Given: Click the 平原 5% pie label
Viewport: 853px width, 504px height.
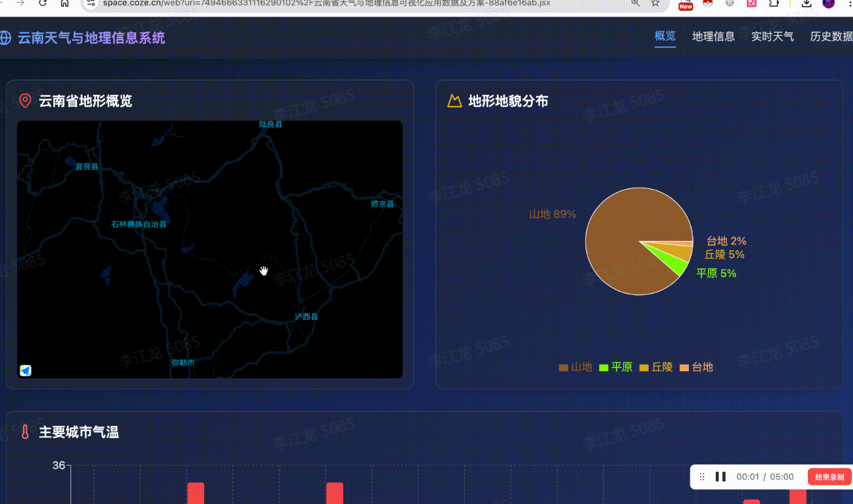Looking at the screenshot, I should coord(716,273).
